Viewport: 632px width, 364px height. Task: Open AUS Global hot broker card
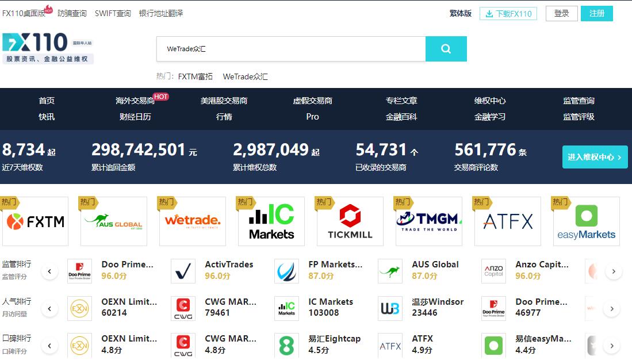coord(114,221)
